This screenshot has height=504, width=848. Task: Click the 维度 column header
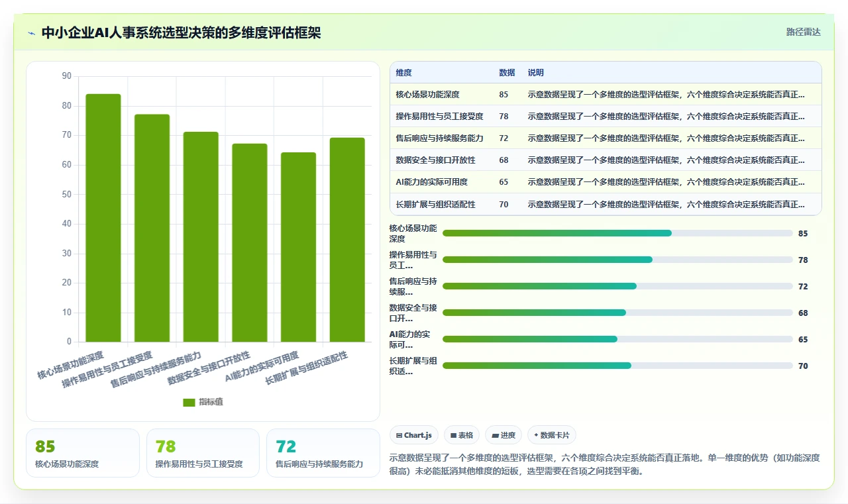point(404,73)
